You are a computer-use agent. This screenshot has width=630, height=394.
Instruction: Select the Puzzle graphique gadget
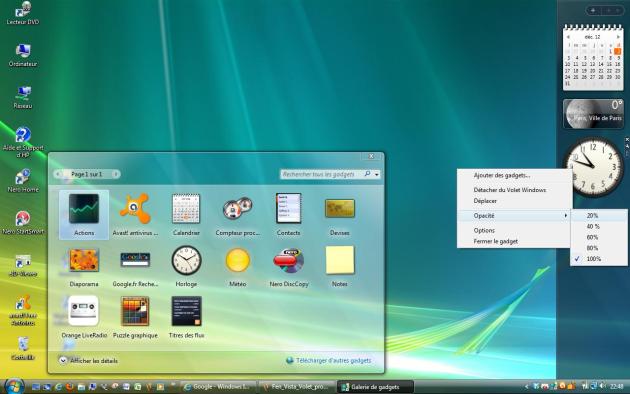pyautogui.click(x=135, y=317)
